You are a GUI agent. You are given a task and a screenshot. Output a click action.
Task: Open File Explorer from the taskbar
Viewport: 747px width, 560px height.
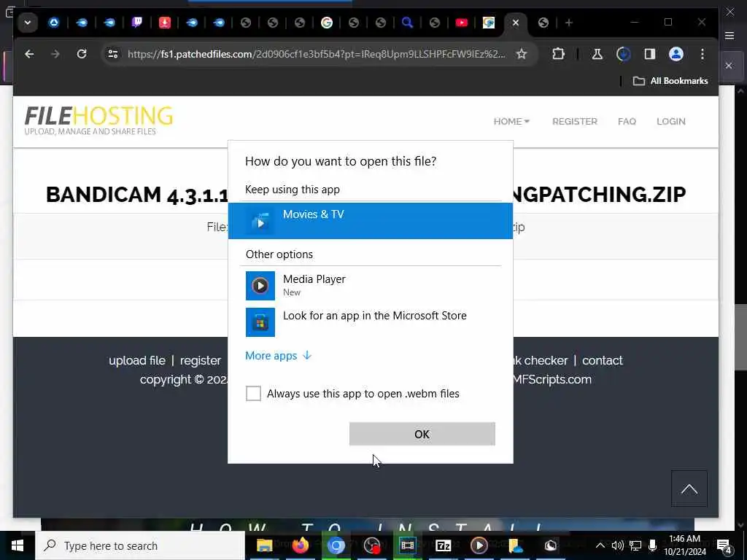click(x=264, y=545)
